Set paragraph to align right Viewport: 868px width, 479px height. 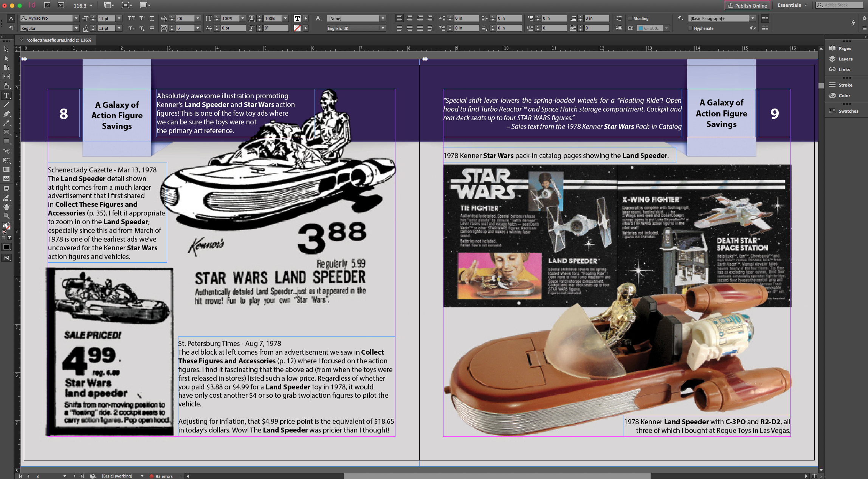click(x=420, y=18)
